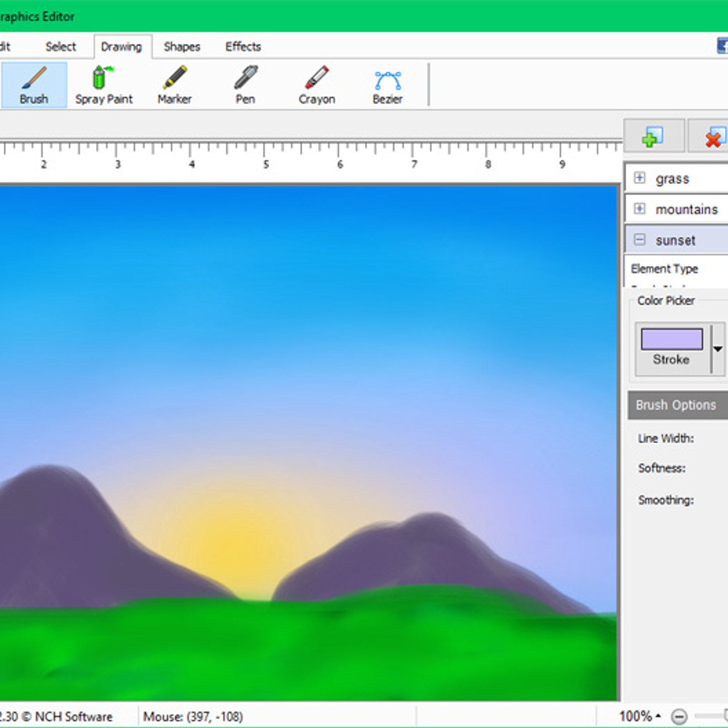Viewport: 728px width, 728px height.
Task: Expand the grass layer
Action: 639,178
